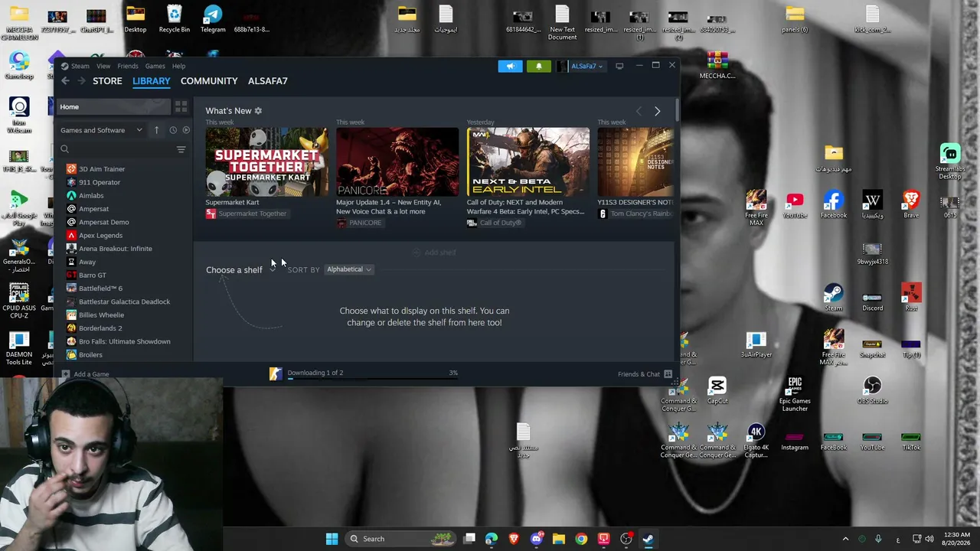Click Barro GT game icon
This screenshot has height=551, width=980.
[71, 275]
